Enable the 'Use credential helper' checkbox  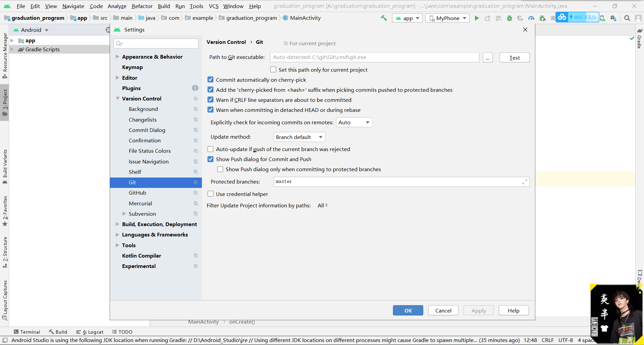pos(210,194)
